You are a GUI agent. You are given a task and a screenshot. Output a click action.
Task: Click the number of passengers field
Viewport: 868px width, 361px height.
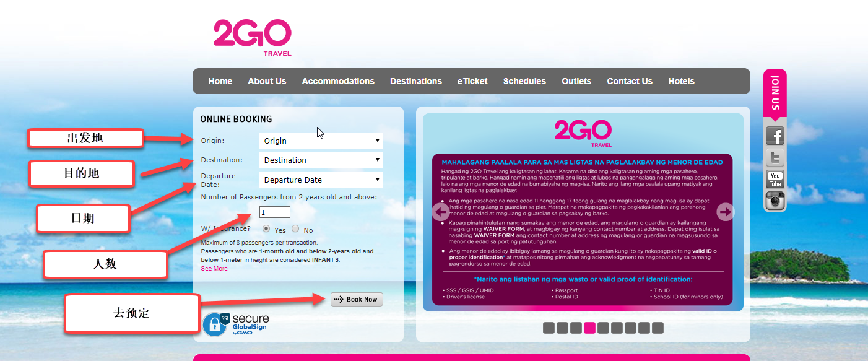275,212
